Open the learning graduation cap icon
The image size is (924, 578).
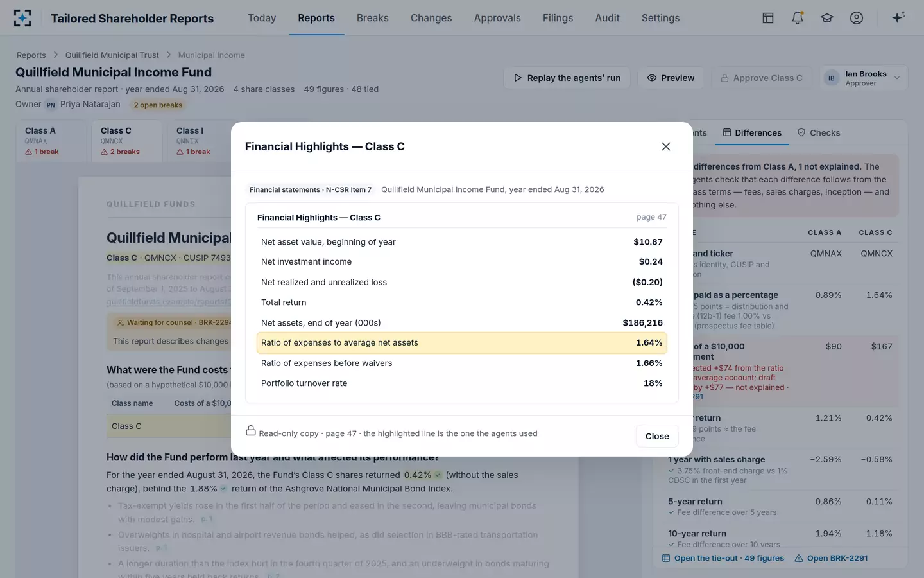[827, 18]
